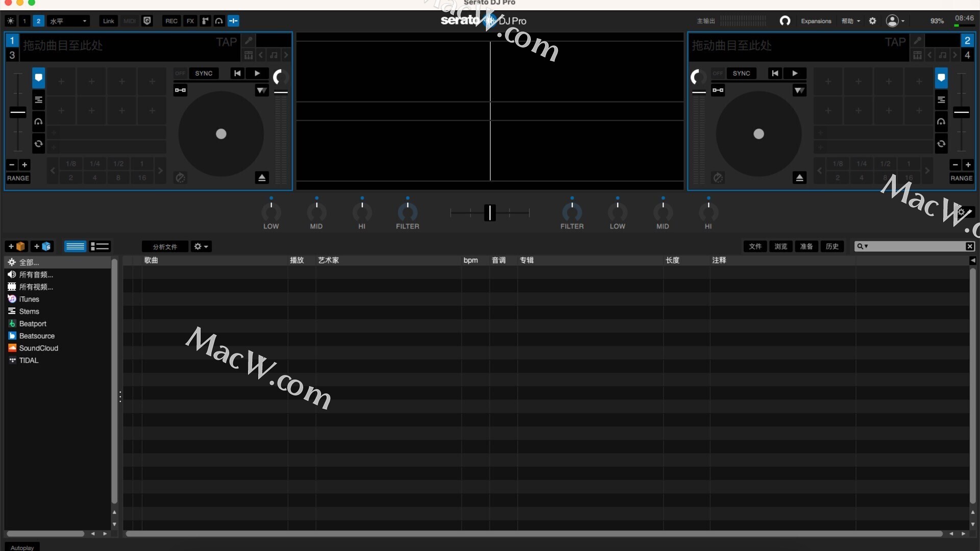The image size is (980, 551).
Task: Select 1-deck layout button
Action: click(24, 21)
